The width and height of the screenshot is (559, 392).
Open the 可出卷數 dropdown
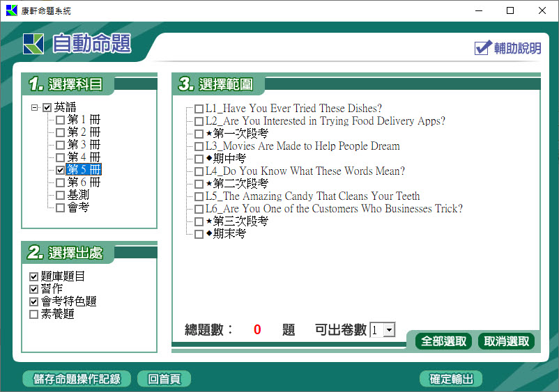pyautogui.click(x=389, y=330)
